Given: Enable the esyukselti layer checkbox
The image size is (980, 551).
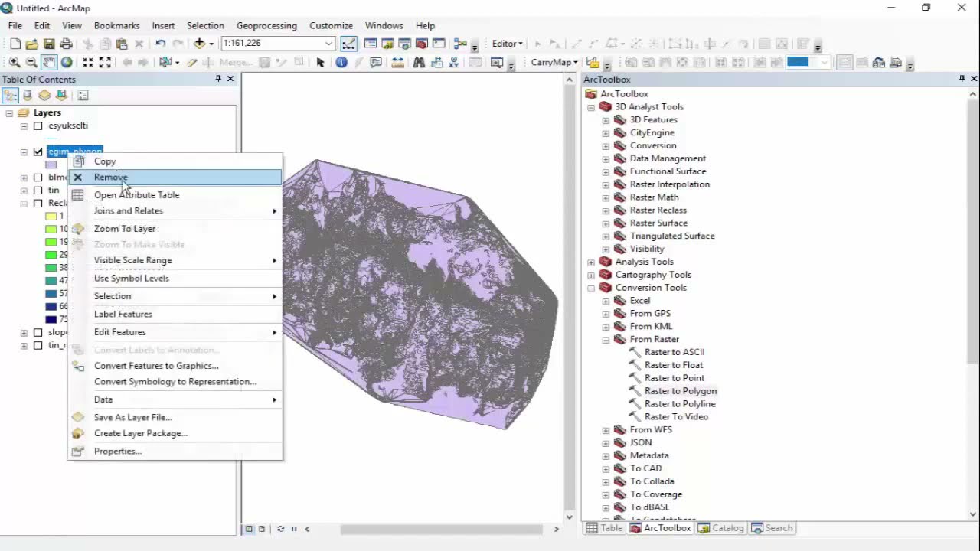Looking at the screenshot, I should 38,126.
